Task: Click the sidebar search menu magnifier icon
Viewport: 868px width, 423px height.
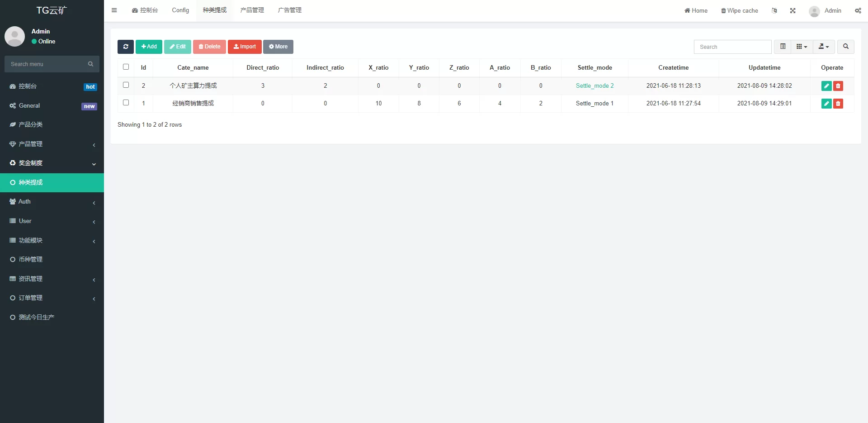Action: pyautogui.click(x=90, y=64)
